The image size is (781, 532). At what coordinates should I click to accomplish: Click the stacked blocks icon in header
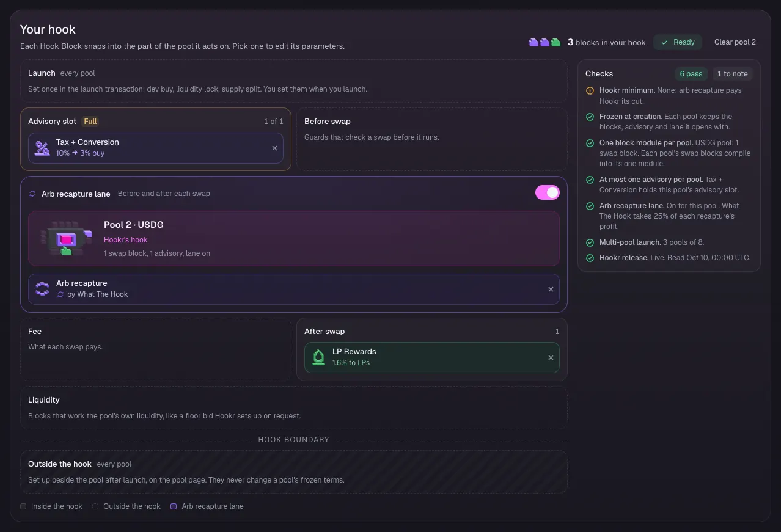[x=544, y=42]
